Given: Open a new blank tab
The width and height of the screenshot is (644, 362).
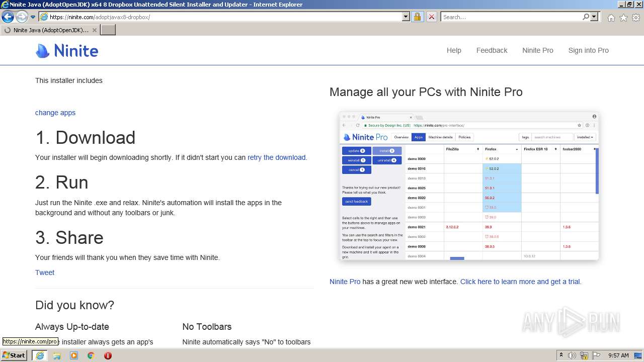Looking at the screenshot, I should (x=108, y=30).
